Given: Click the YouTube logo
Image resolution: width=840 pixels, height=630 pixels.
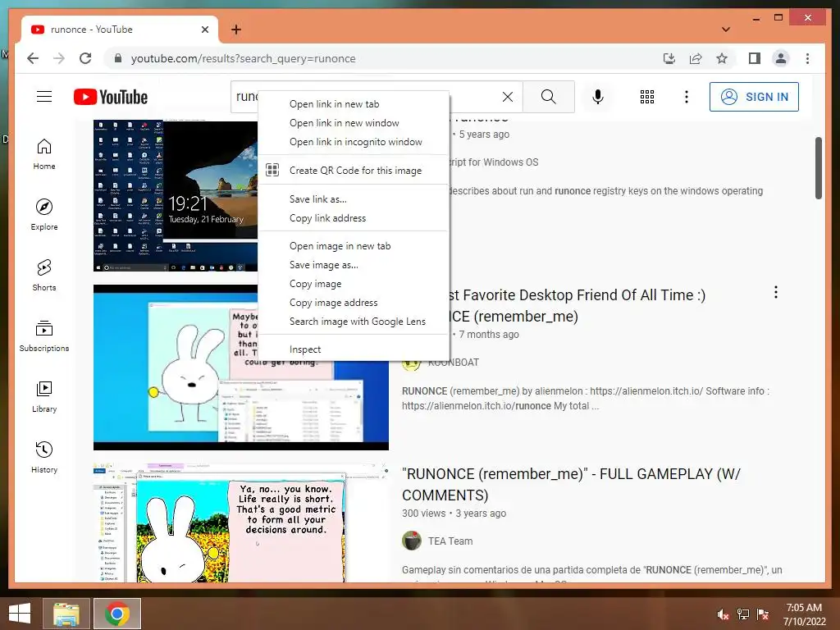Looking at the screenshot, I should pos(111,97).
